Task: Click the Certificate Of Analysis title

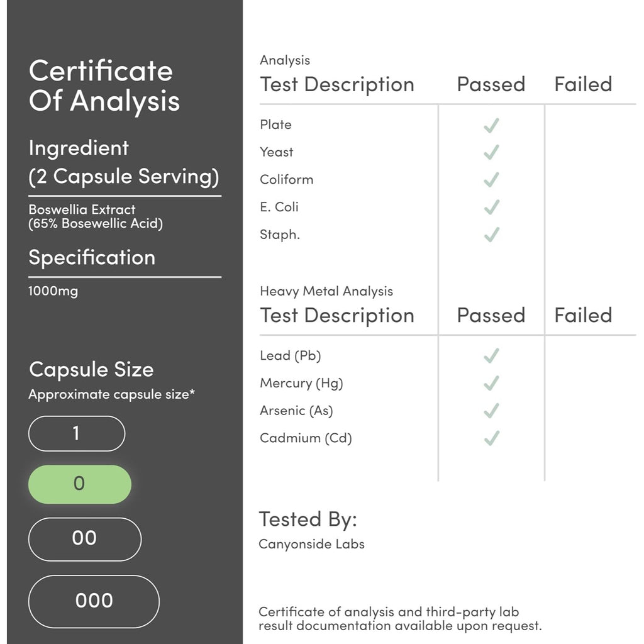Action: pos(104,86)
